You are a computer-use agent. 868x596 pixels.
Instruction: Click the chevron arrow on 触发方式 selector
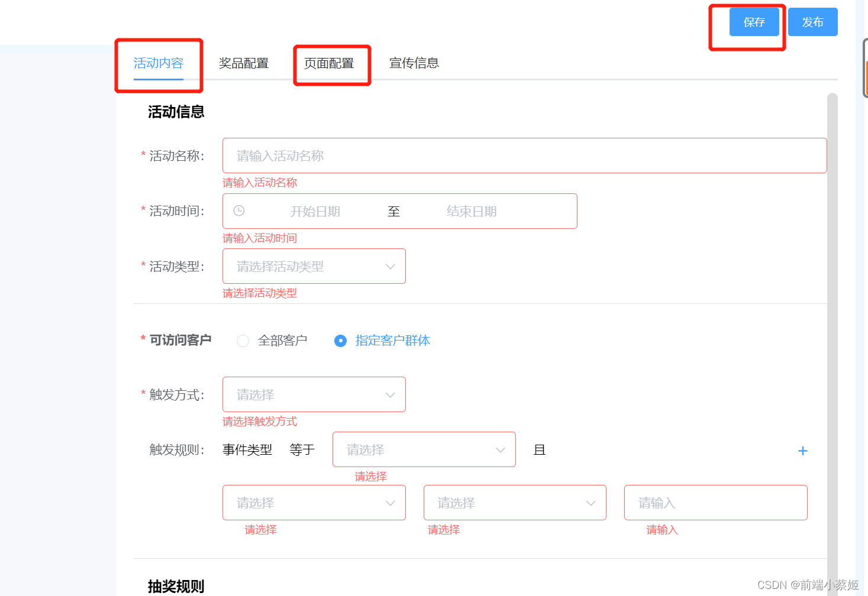click(x=390, y=394)
